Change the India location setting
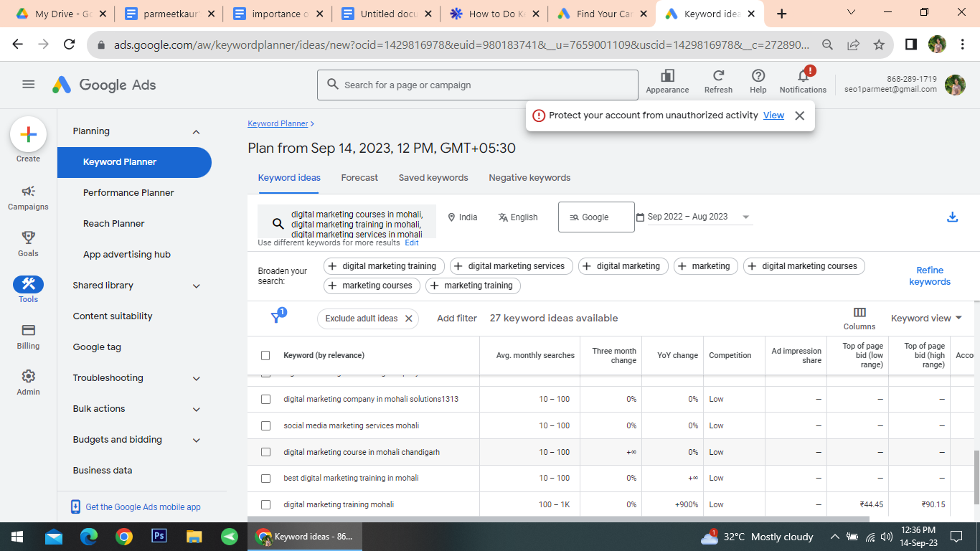The height and width of the screenshot is (551, 980). coord(463,217)
